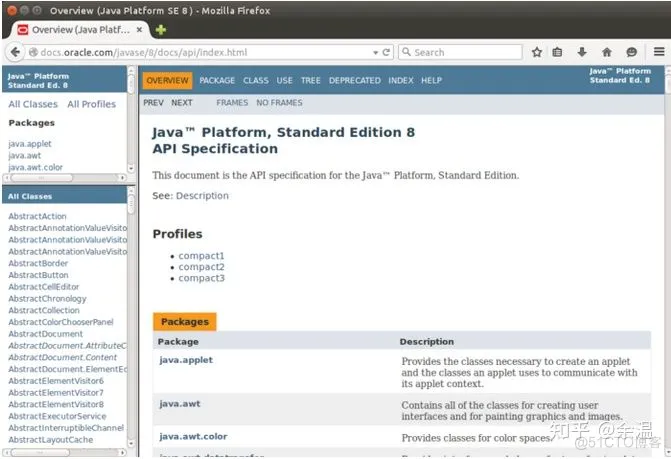Switch to NO FRAMES view link

point(279,103)
